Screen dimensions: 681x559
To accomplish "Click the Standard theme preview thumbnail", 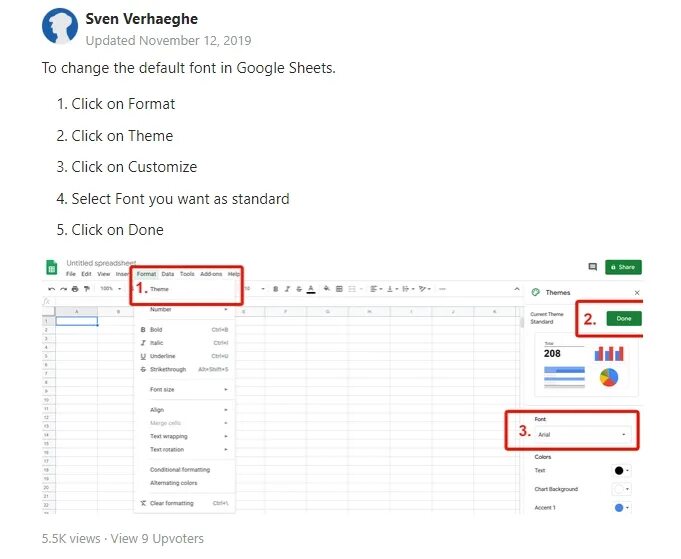I will [x=586, y=365].
